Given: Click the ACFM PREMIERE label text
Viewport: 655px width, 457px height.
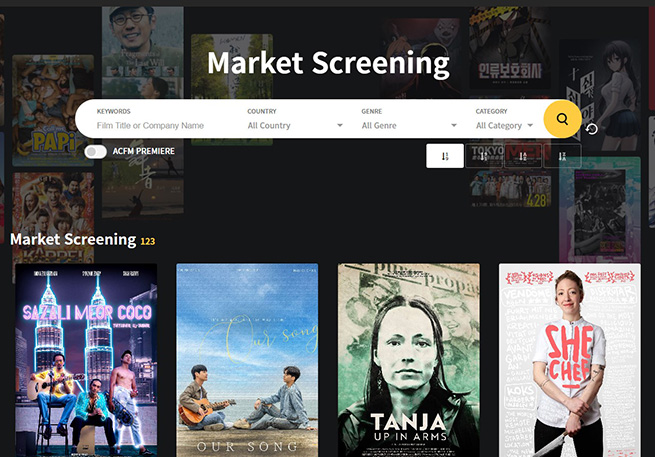Looking at the screenshot, I should click(144, 151).
